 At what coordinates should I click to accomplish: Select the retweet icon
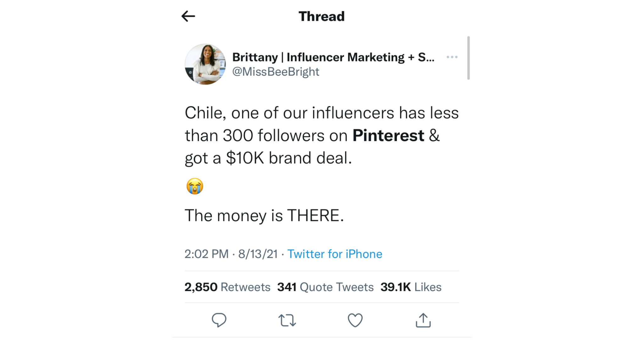287,320
